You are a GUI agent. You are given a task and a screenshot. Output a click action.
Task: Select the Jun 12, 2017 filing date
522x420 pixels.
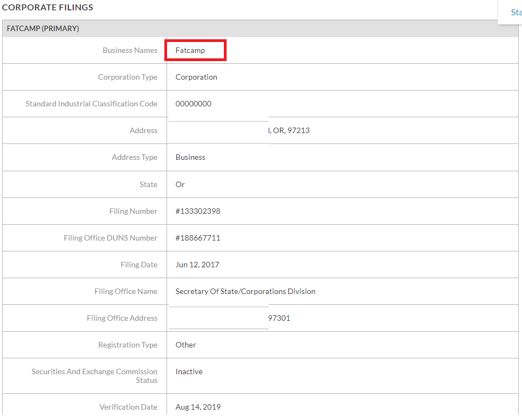[x=197, y=265]
